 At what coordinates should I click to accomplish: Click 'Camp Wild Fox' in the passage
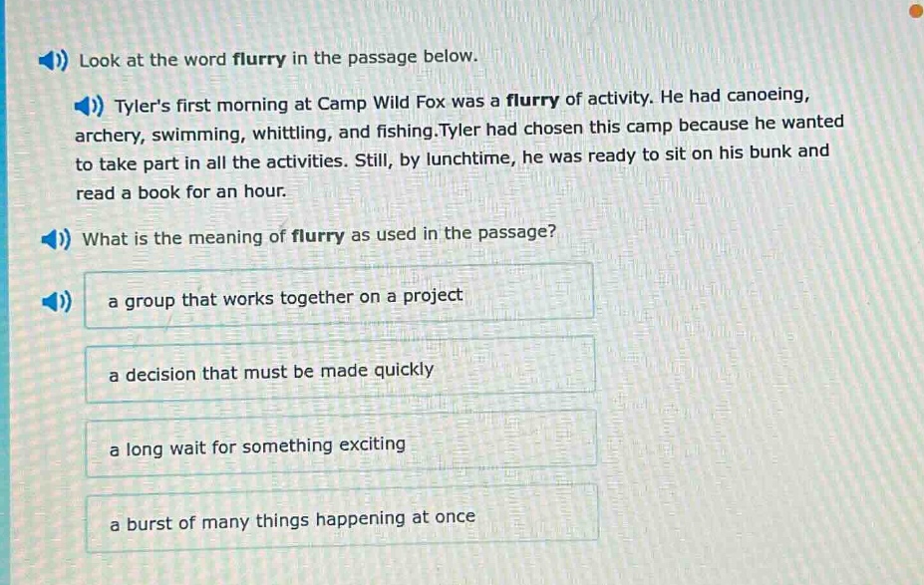387,101
